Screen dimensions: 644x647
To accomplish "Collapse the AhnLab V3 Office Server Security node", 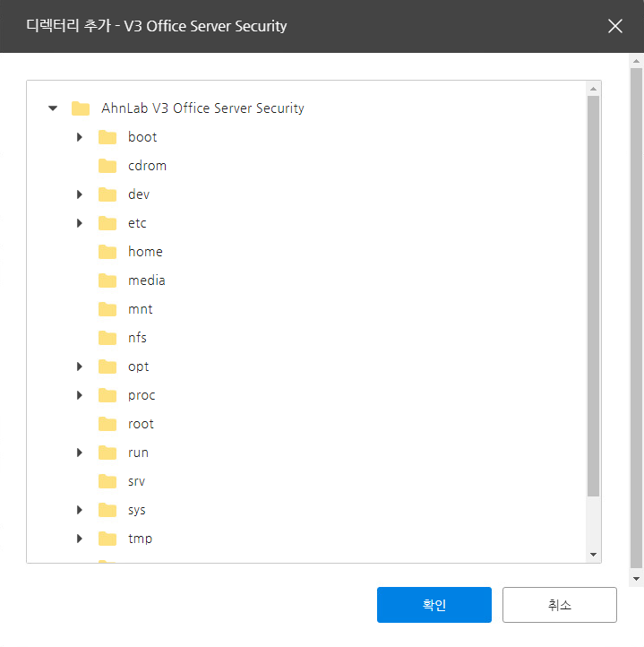I will (53, 108).
